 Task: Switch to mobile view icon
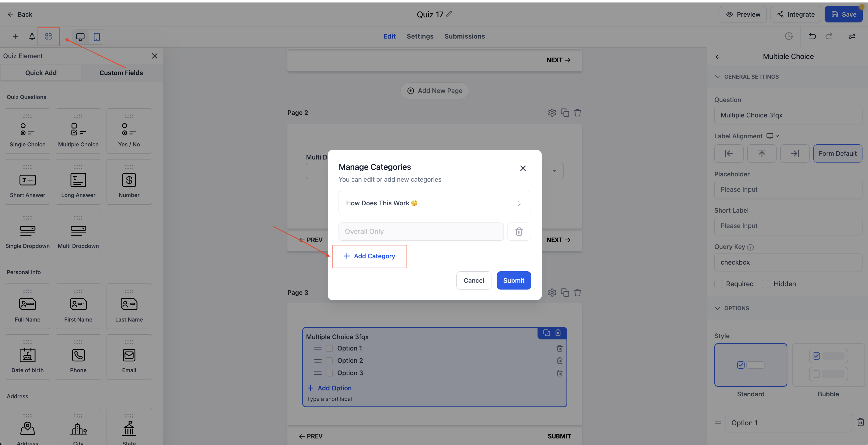click(x=97, y=37)
